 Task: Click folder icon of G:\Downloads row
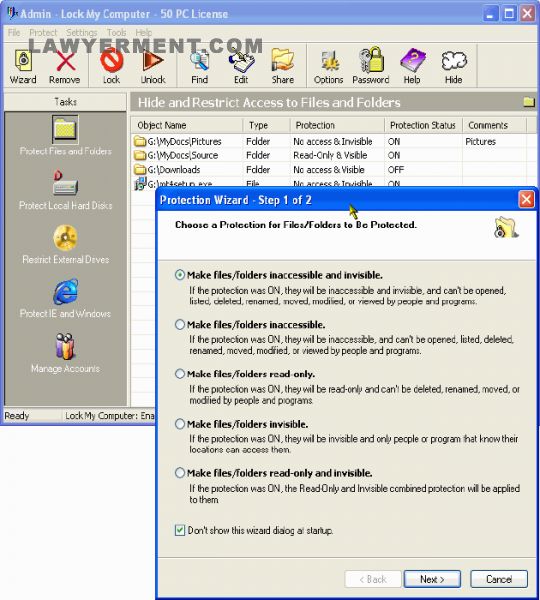[140, 169]
